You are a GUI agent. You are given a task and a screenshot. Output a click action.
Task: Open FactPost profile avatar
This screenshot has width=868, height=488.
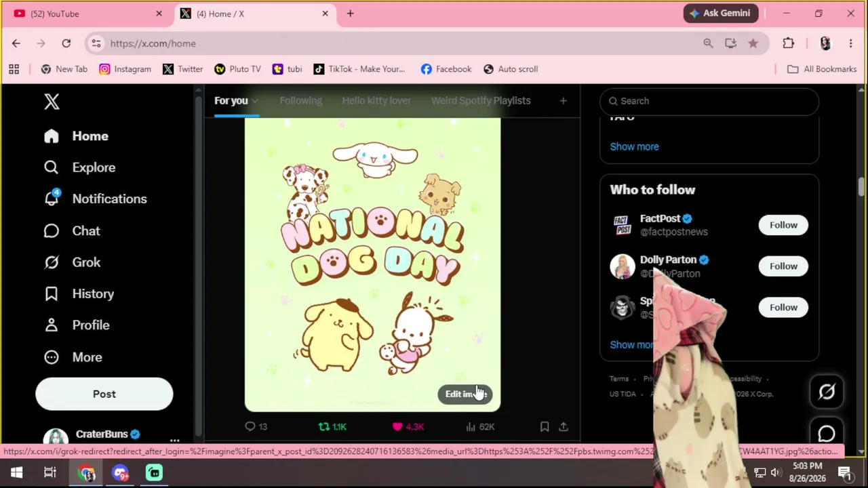coord(623,225)
